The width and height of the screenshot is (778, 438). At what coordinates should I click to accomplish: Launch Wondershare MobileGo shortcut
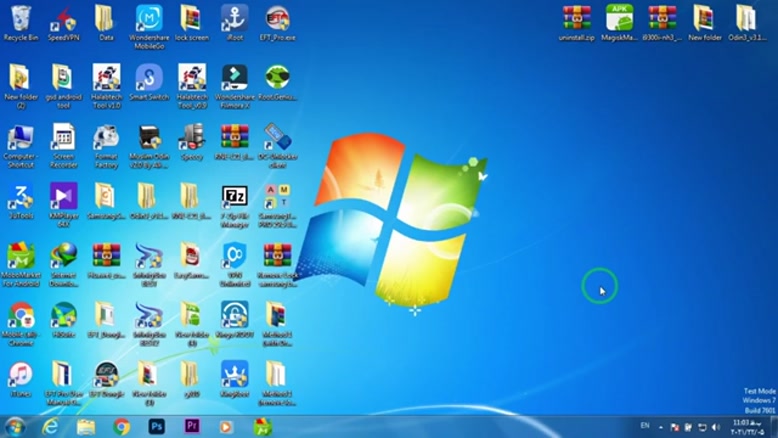(x=149, y=27)
